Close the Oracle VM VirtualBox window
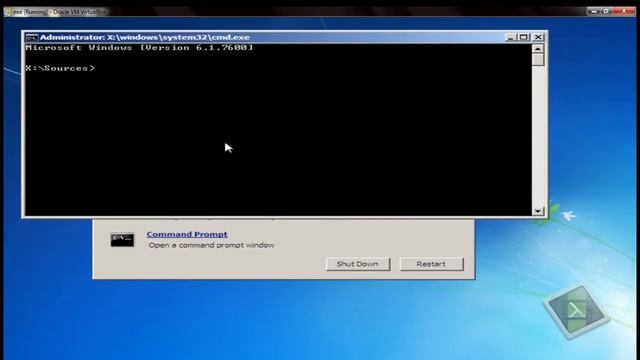This screenshot has height=360, width=640. (624, 11)
